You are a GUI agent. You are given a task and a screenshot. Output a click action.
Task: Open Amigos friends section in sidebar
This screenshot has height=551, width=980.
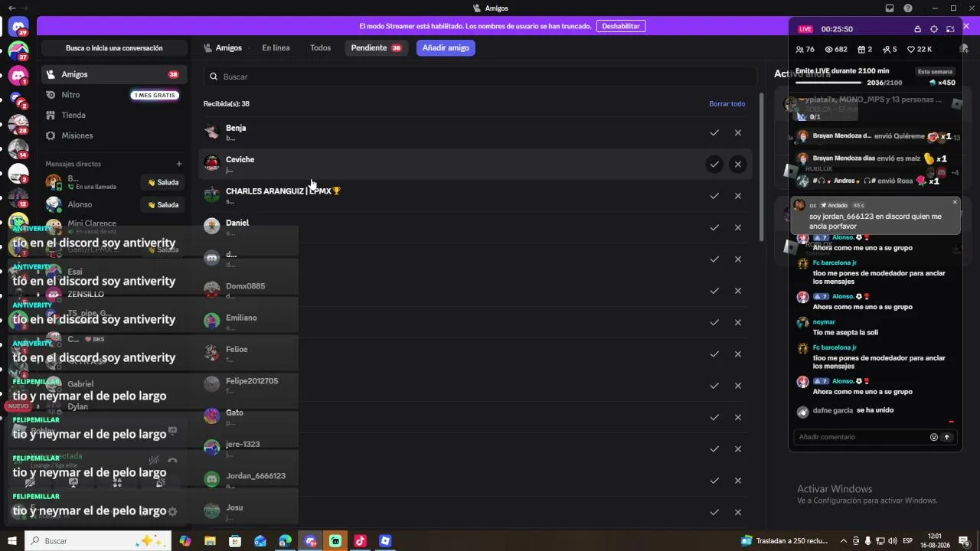pos(114,74)
